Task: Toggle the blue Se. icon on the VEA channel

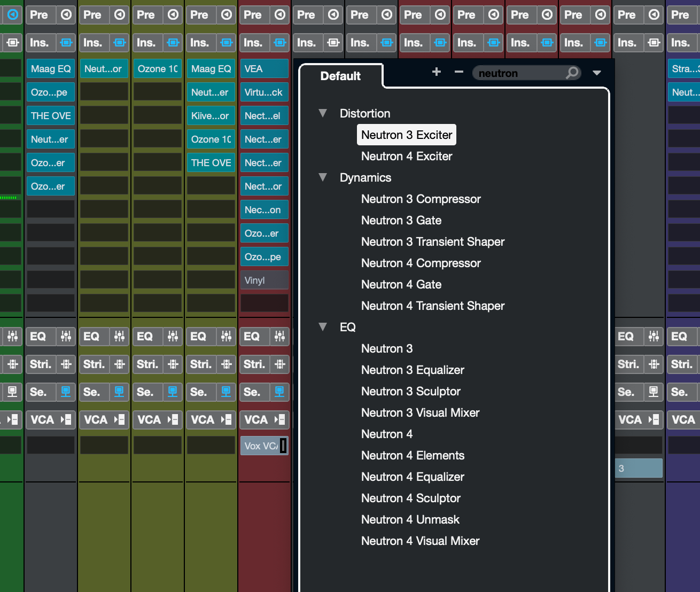Action: pyautogui.click(x=279, y=392)
